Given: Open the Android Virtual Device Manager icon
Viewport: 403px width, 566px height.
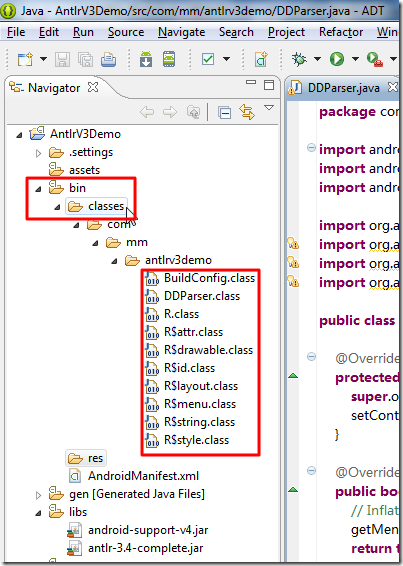Looking at the screenshot, I should 169,59.
